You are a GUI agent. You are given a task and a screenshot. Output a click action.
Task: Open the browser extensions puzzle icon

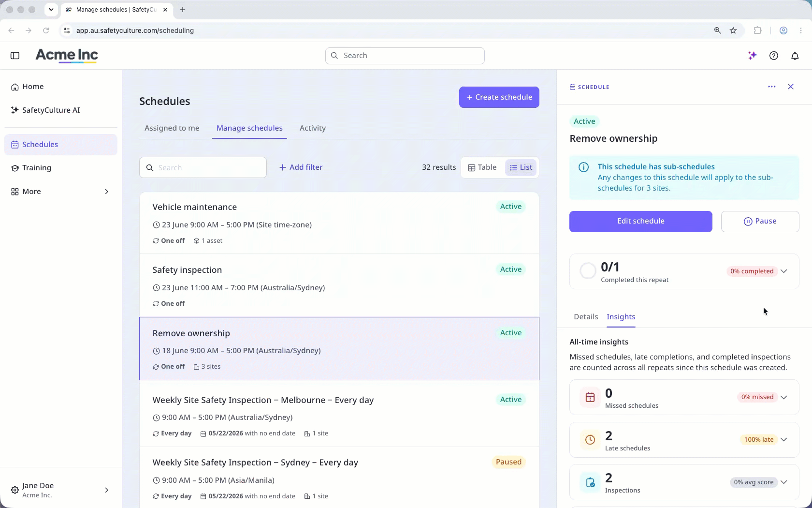(x=757, y=30)
